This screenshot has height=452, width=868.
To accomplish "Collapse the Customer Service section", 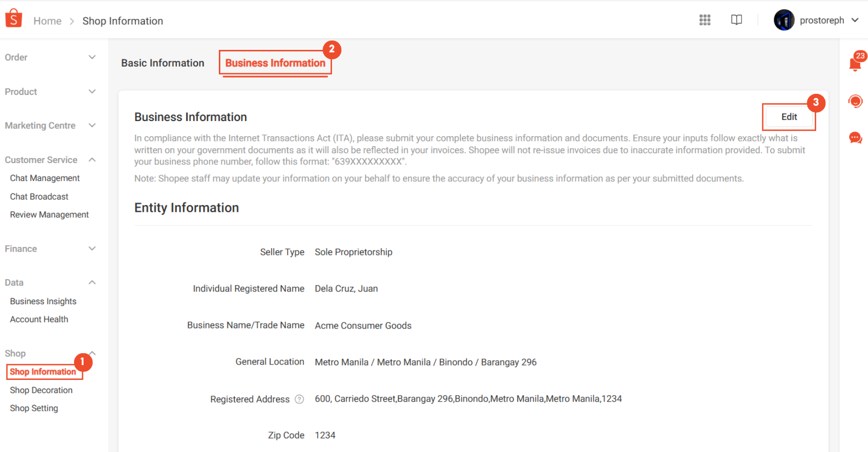I will [x=92, y=160].
